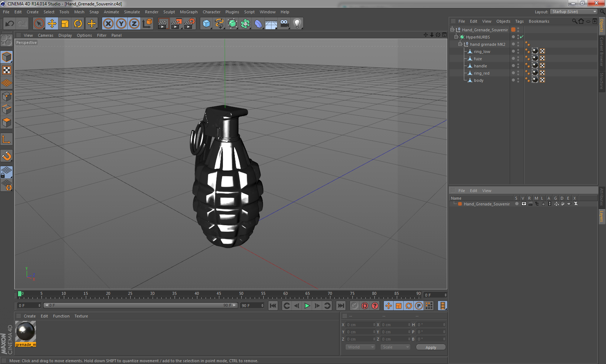Open the array modeling objects icon
Image resolution: width=606 pixels, height=364 pixels.
click(246, 24)
